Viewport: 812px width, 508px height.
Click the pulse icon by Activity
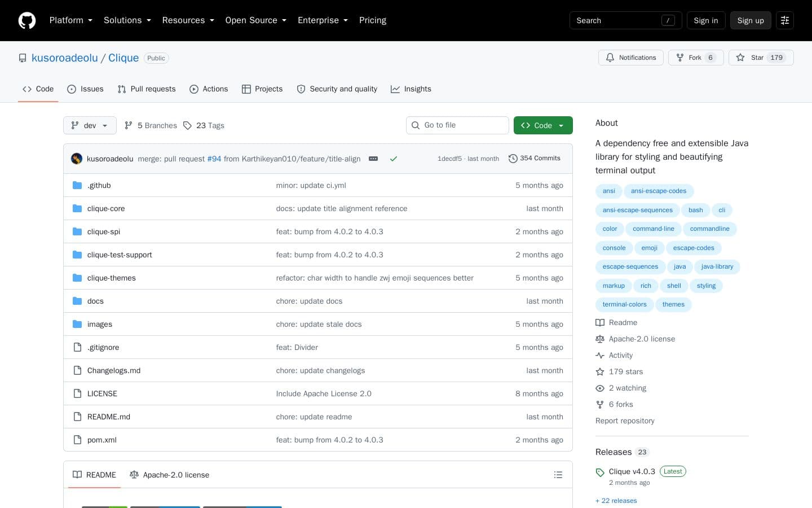click(600, 356)
